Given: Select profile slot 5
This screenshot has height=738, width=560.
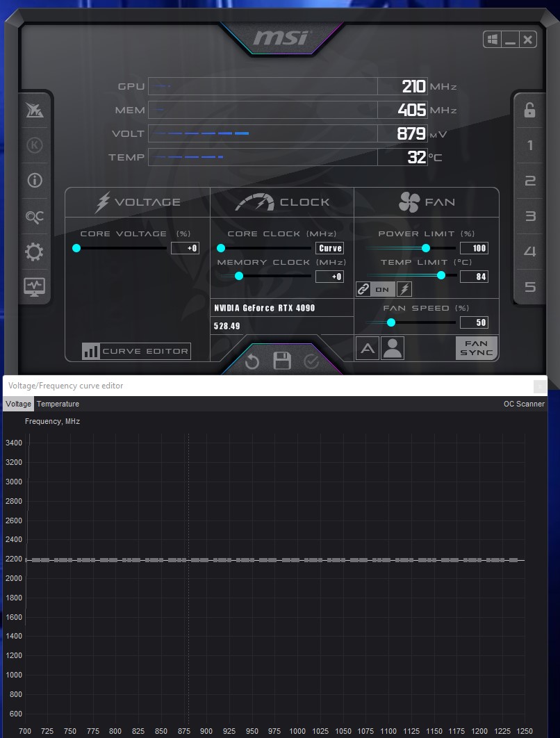Looking at the screenshot, I should tap(530, 286).
